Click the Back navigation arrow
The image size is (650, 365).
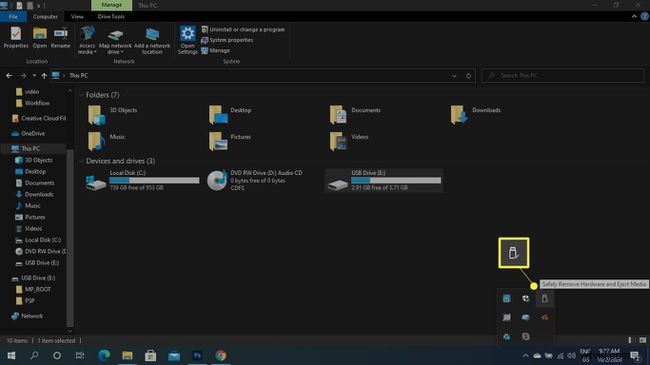pos(9,75)
